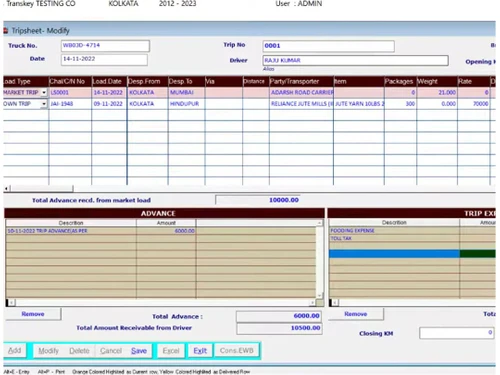Click the blue highlighted expense row
The width and height of the screenshot is (500, 375).
(394, 254)
